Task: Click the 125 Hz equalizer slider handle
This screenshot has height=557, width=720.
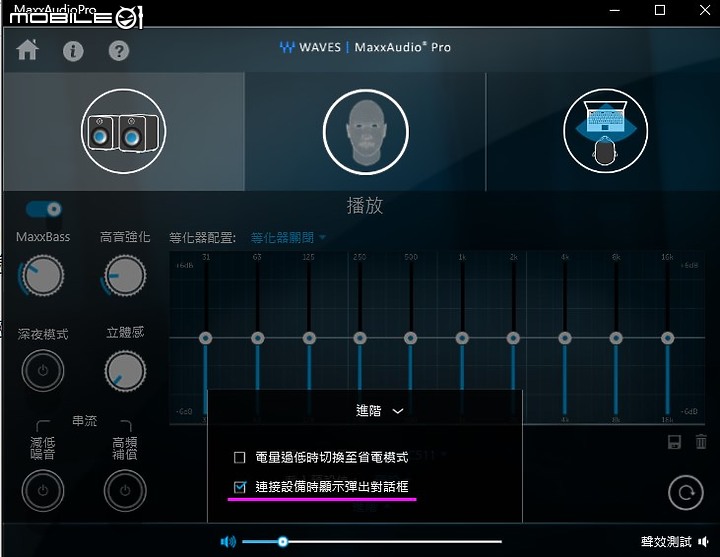Action: tap(309, 338)
